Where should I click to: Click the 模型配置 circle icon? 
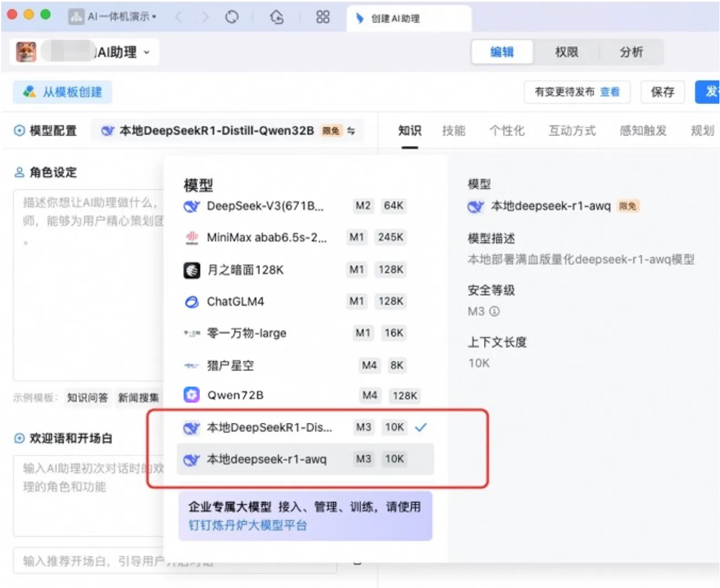click(x=19, y=131)
